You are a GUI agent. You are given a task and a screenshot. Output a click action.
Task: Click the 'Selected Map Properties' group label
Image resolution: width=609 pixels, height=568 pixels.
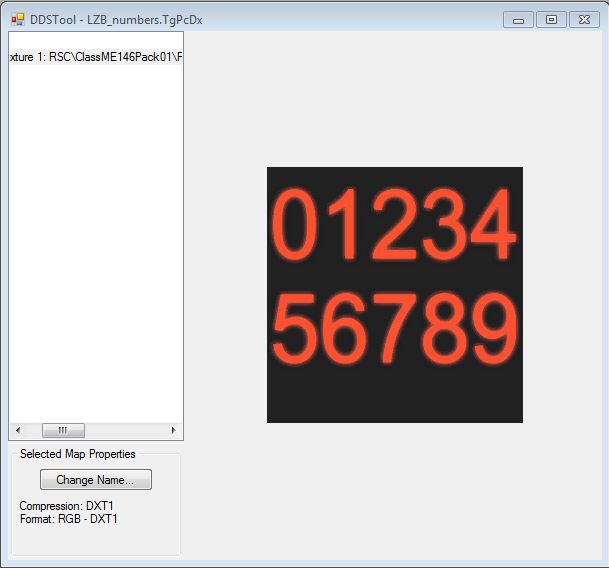pyautogui.click(x=78, y=454)
